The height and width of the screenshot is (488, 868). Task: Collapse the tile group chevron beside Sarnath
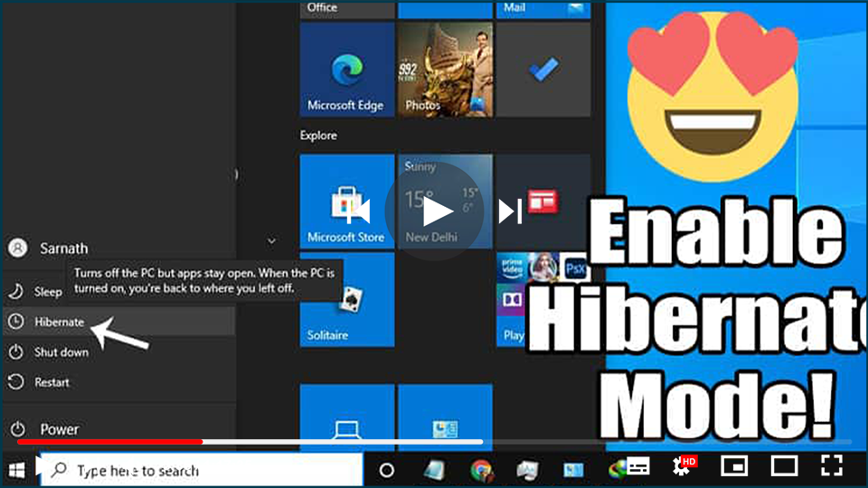point(271,241)
